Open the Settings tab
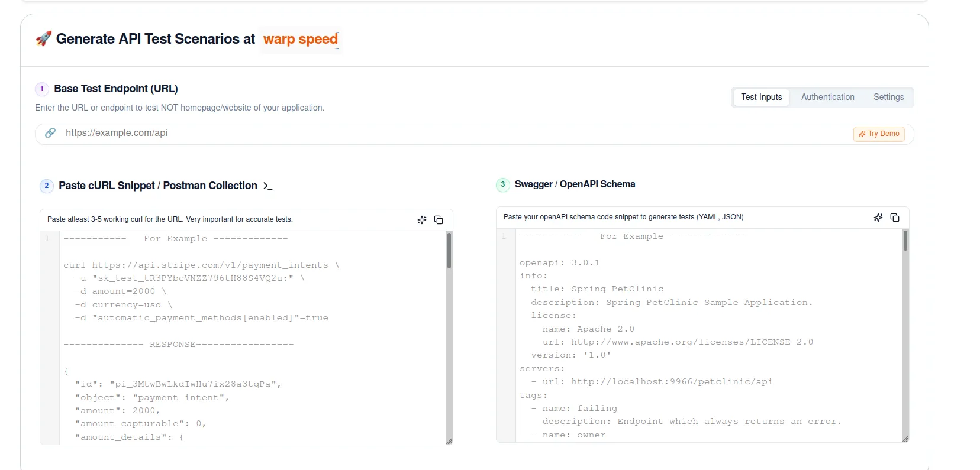This screenshot has width=980, height=470. (888, 97)
